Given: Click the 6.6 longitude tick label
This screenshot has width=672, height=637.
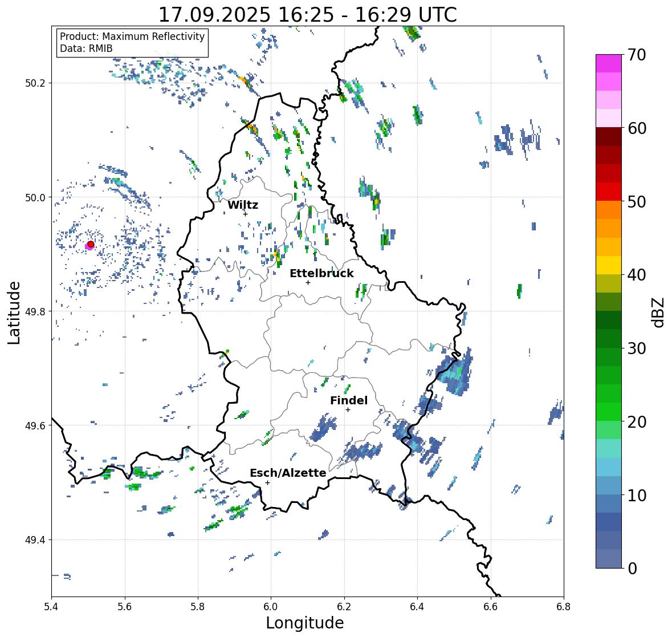Looking at the screenshot, I should (x=491, y=607).
